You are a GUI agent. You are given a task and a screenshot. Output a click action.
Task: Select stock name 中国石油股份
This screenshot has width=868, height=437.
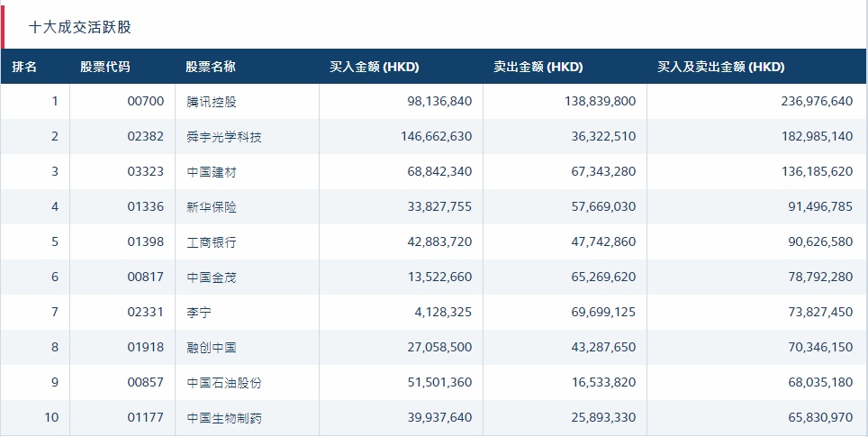pos(224,383)
